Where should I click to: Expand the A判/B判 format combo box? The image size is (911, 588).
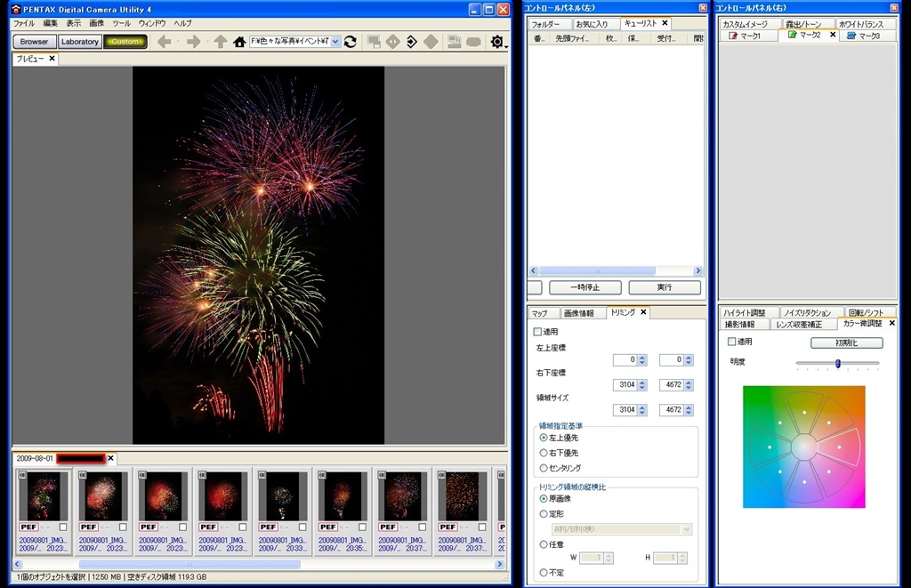686,529
